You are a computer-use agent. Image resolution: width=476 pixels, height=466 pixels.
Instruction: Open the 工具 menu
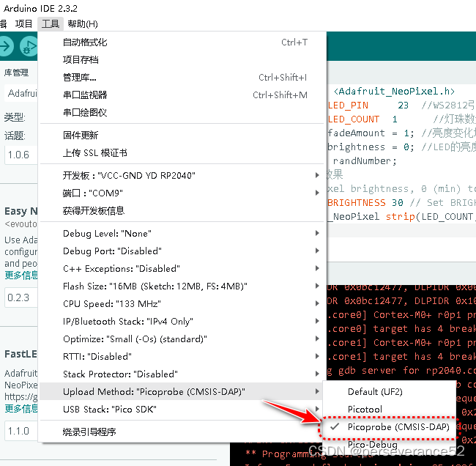(x=51, y=23)
